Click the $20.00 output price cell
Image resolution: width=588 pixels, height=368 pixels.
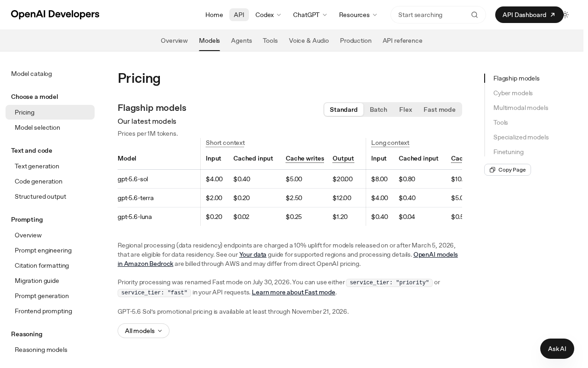coord(343,179)
